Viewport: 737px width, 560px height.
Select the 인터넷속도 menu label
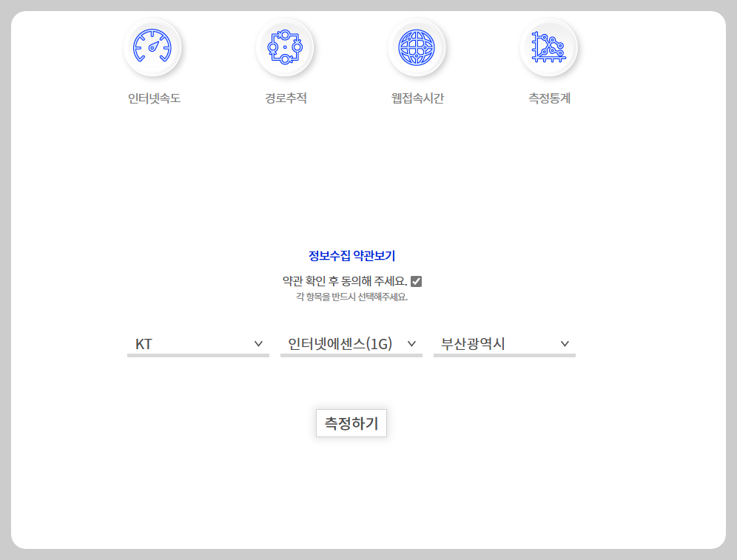pos(154,98)
